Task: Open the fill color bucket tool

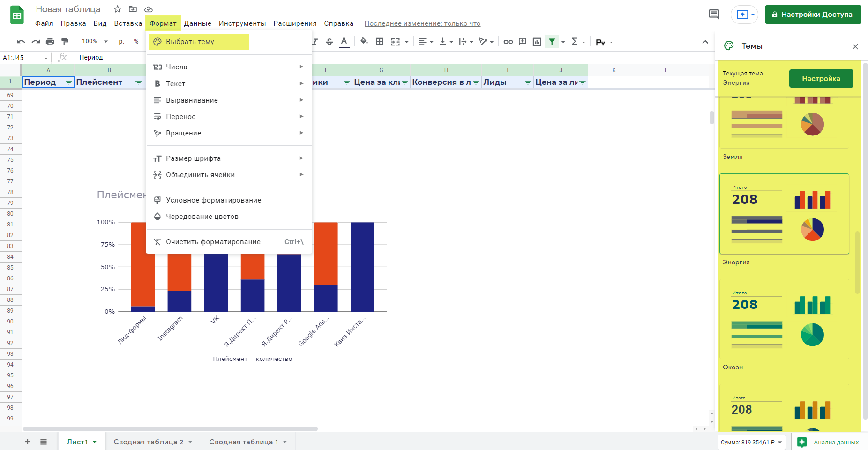Action: tap(364, 42)
